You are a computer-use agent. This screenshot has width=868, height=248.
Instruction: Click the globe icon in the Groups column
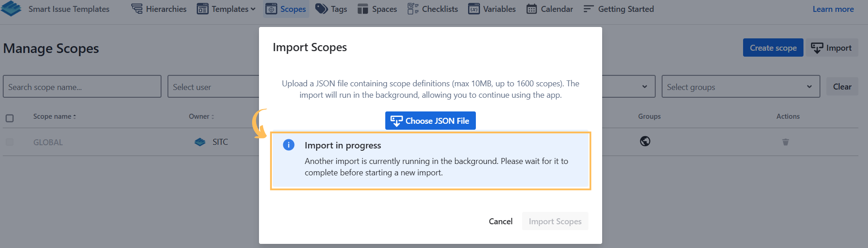645,142
